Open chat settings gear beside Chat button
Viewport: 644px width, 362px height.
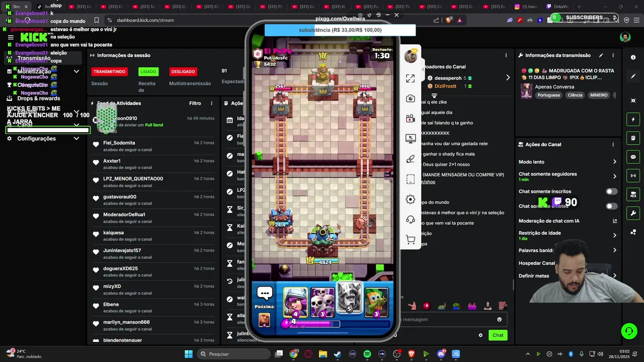pyautogui.click(x=480, y=335)
